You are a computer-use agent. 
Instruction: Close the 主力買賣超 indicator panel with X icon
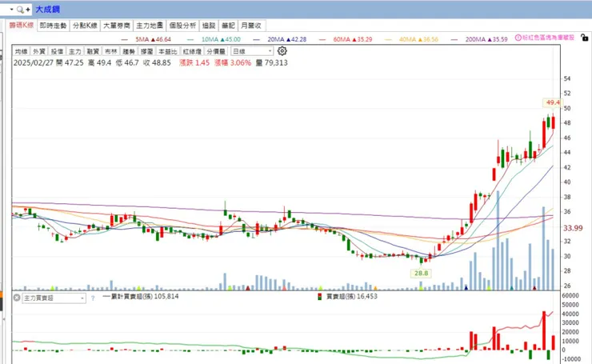[x=17, y=298]
